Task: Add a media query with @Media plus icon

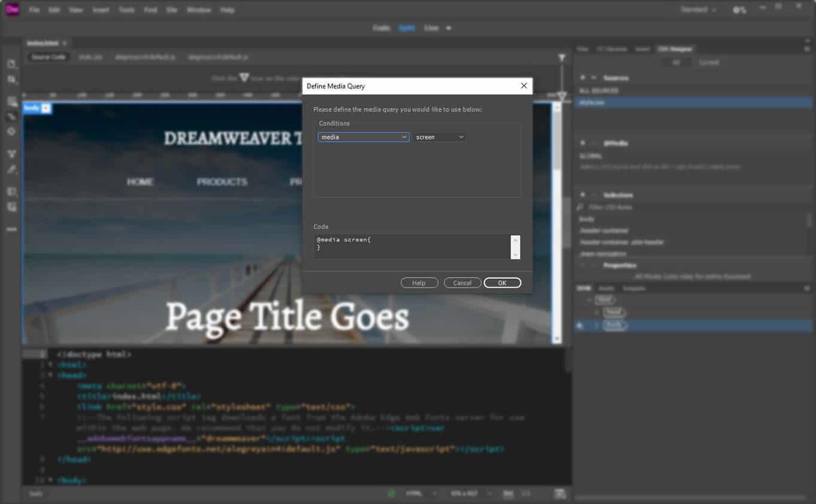Action: click(582, 143)
